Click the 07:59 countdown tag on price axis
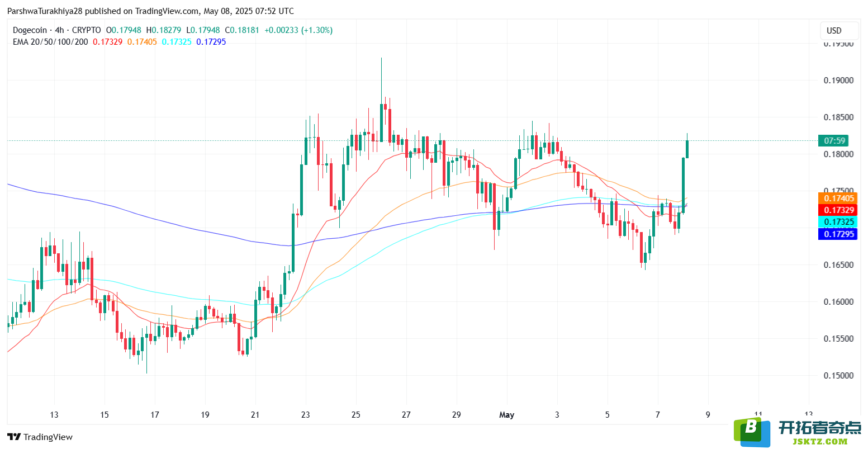 tap(833, 140)
